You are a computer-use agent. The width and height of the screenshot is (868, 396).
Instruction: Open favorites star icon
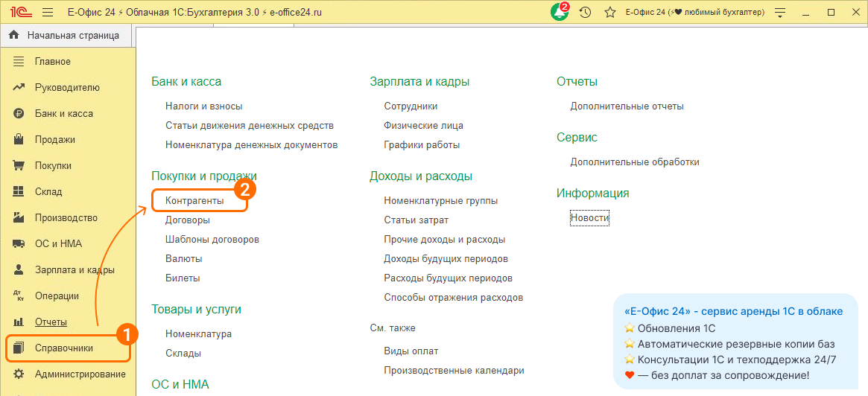tap(610, 12)
